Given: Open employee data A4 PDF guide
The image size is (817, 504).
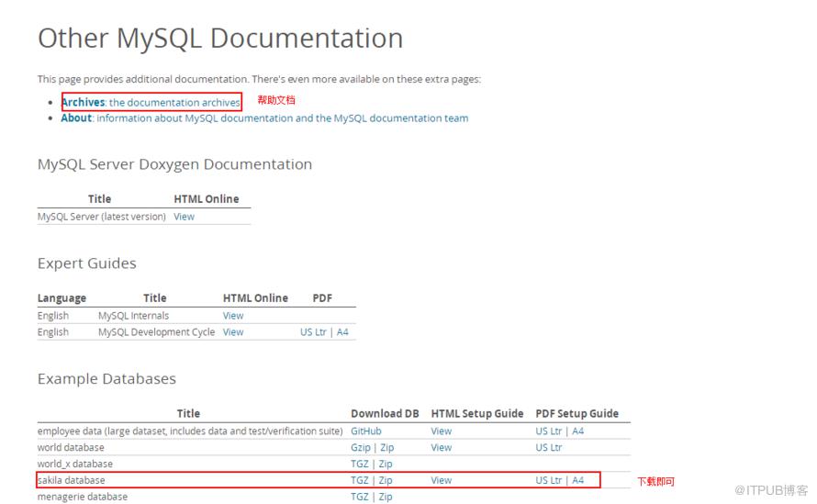Looking at the screenshot, I should 577,431.
